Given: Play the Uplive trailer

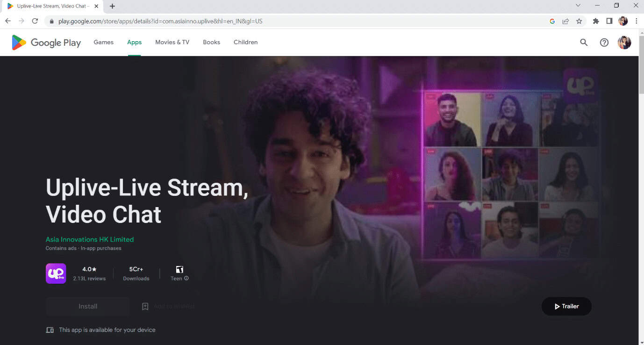Looking at the screenshot, I should pos(566,306).
